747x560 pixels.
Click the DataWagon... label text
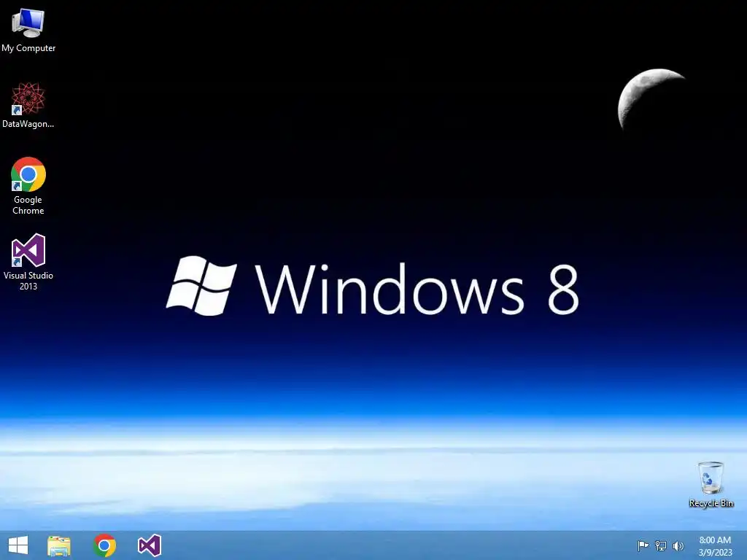click(x=28, y=124)
